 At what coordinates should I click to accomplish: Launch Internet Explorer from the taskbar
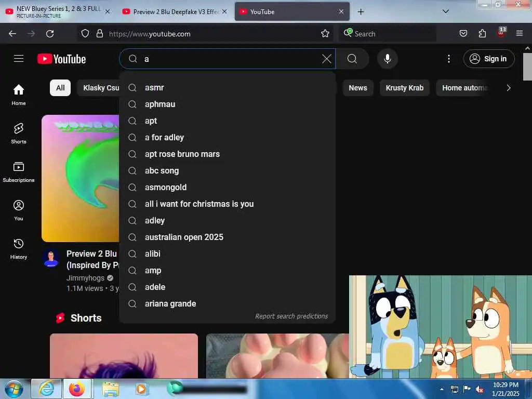click(46, 389)
